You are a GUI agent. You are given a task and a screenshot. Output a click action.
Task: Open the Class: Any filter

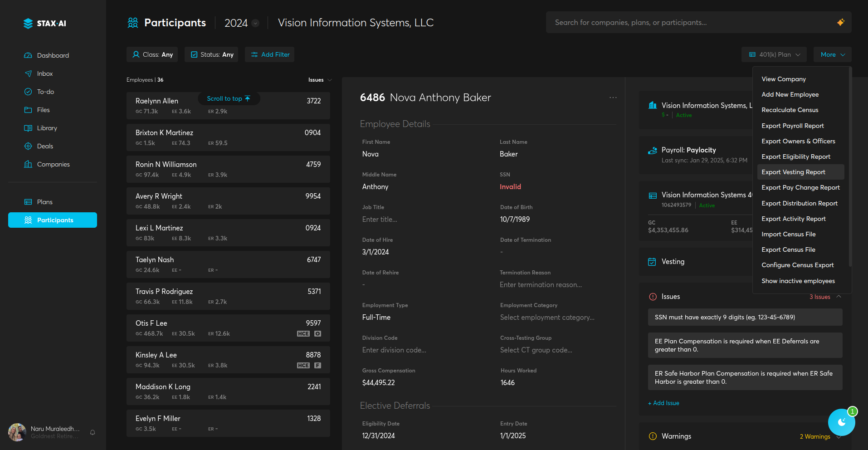(152, 54)
